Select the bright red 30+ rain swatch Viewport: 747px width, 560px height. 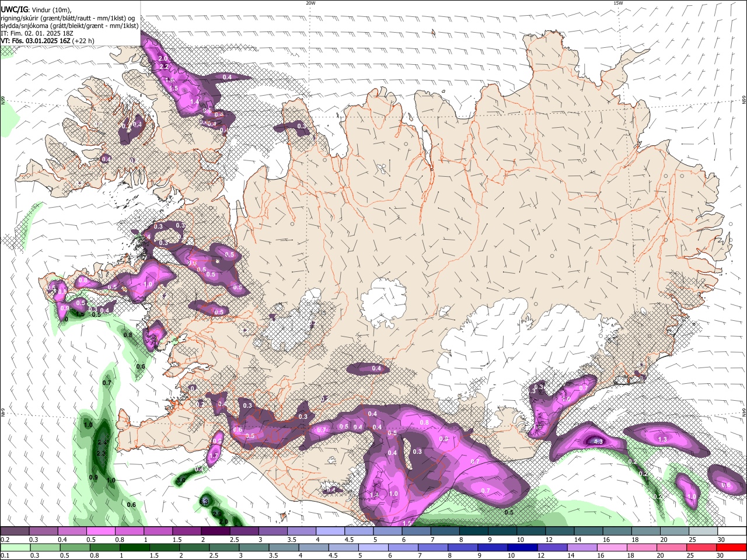tap(731, 547)
